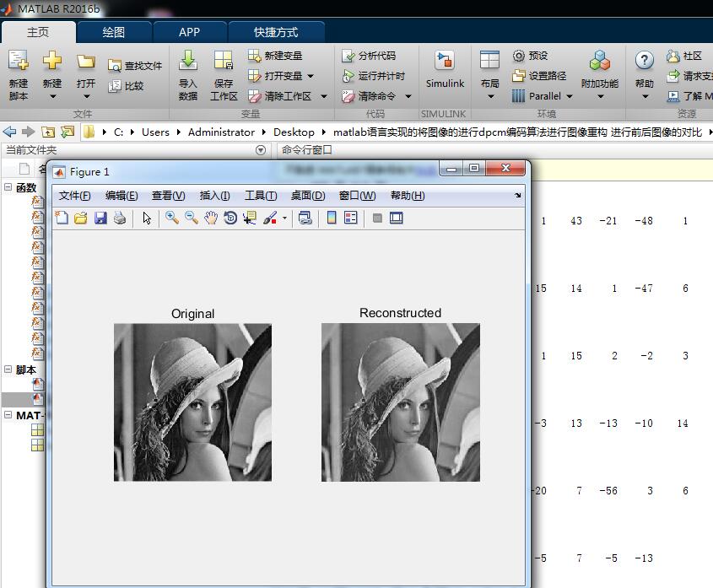Expand the Parallel dropdown
This screenshot has height=588, width=713.
[x=570, y=96]
